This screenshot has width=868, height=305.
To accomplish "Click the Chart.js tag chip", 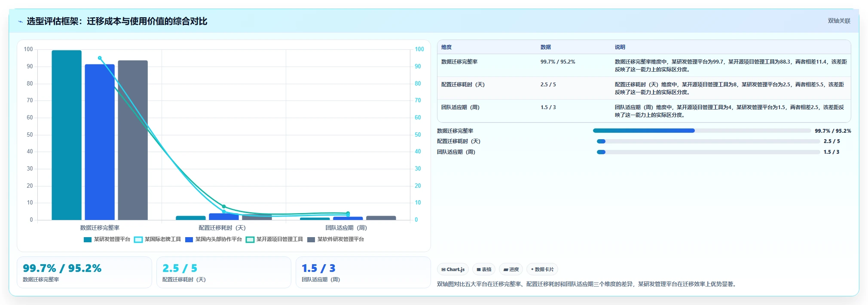I will (453, 269).
